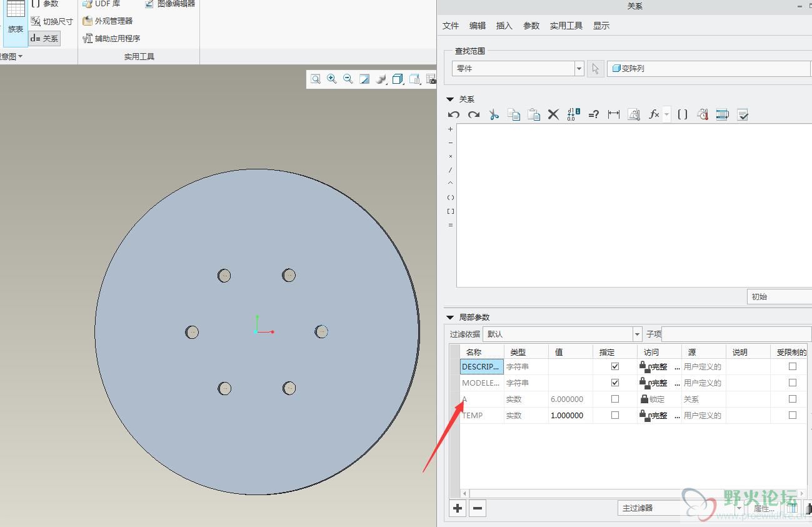
Task: Click the parameter table horizontal scrollbar
Action: (633, 493)
